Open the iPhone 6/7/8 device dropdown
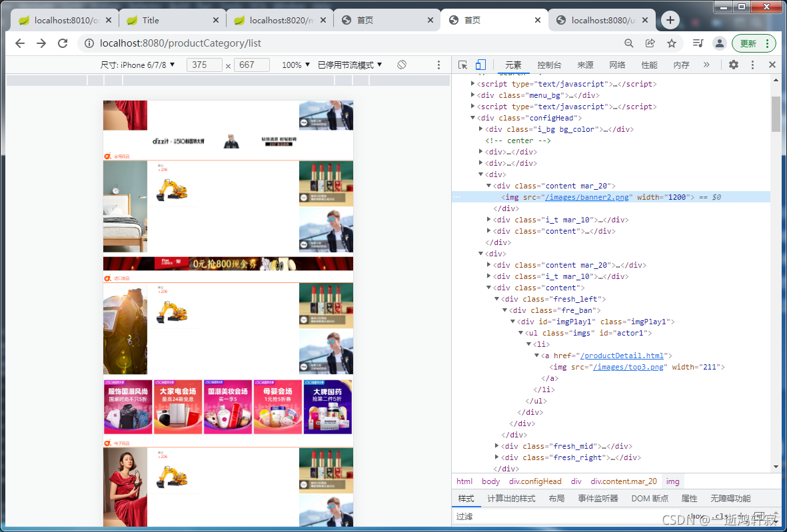 pos(137,65)
